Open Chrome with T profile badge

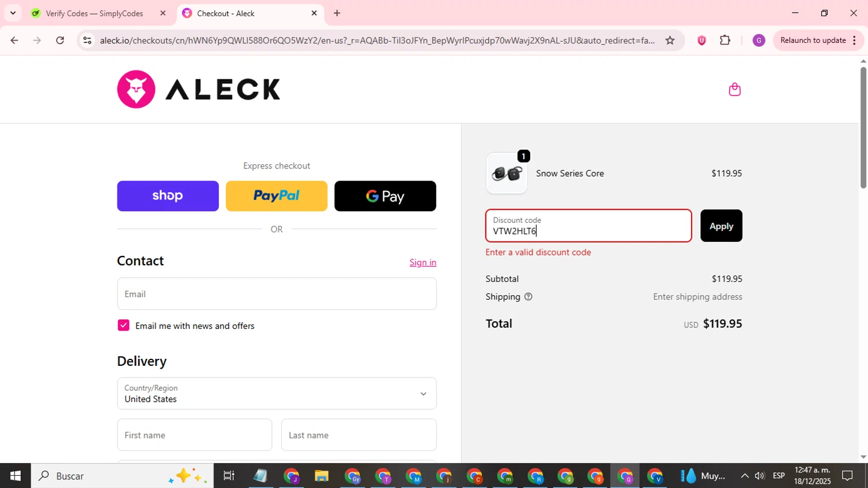point(383,476)
